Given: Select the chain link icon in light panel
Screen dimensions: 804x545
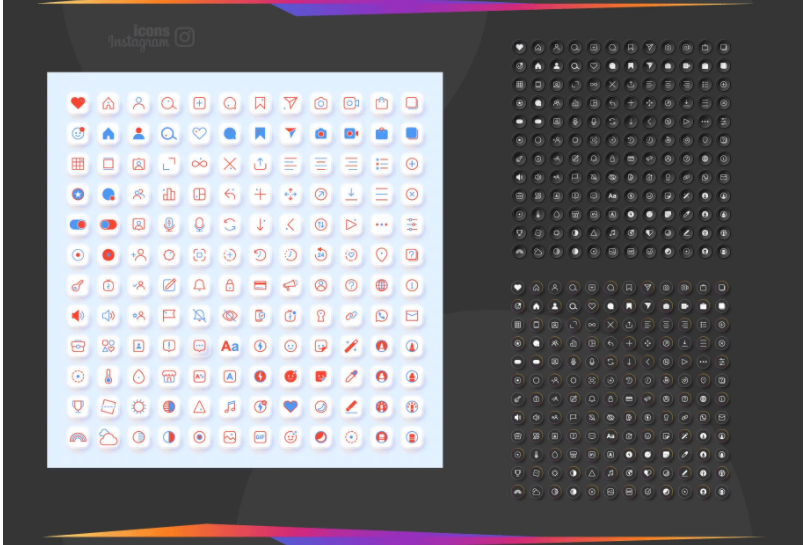Looking at the screenshot, I should [351, 316].
